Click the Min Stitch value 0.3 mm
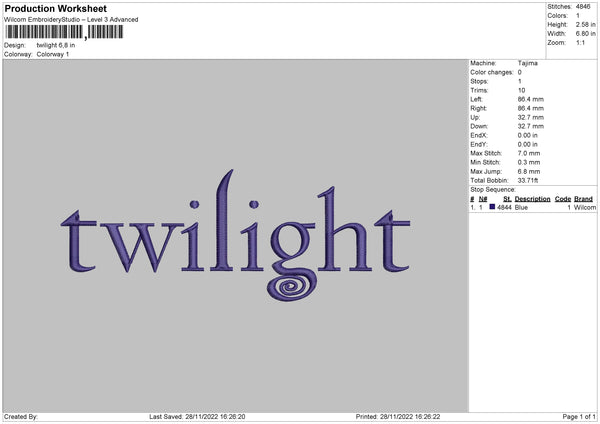 coord(529,163)
